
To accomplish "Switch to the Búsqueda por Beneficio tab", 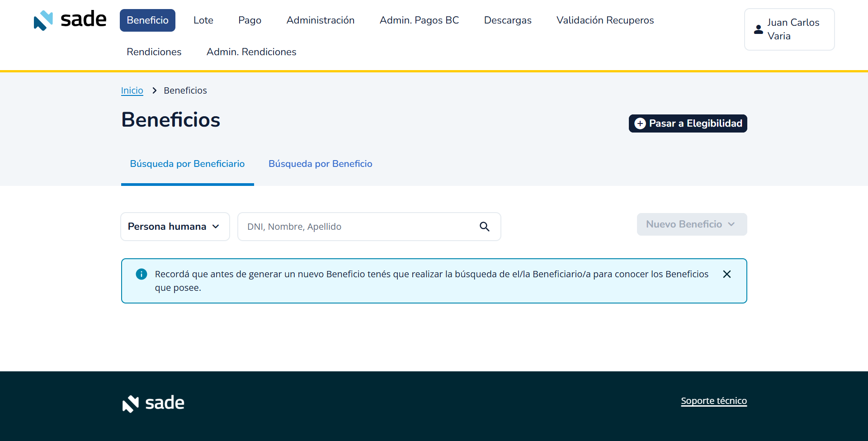I will pos(320,164).
